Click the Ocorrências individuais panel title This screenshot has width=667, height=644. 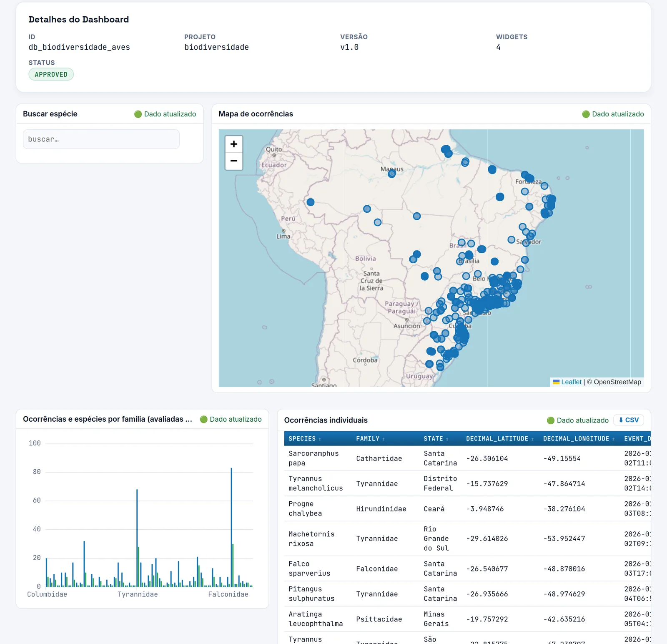[x=326, y=420]
